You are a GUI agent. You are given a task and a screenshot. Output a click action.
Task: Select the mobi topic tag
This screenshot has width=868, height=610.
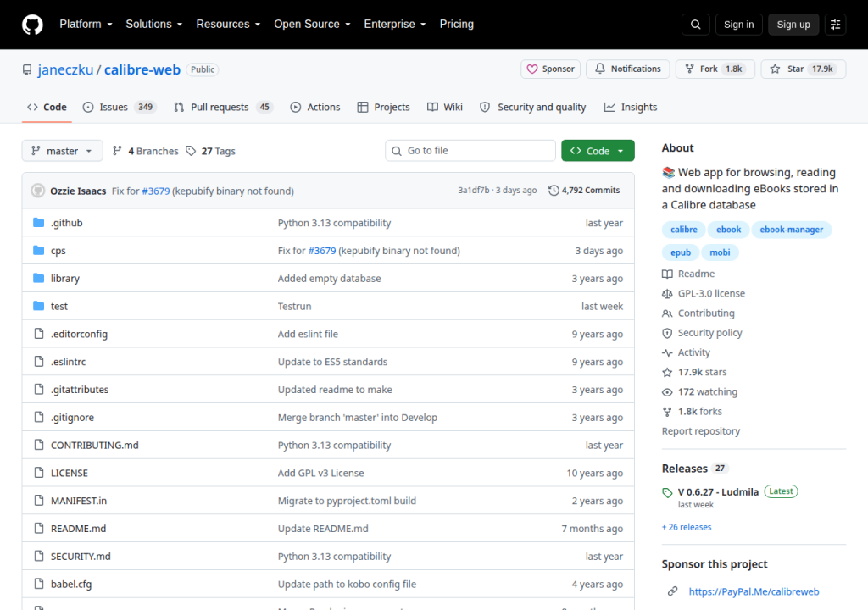tap(720, 252)
